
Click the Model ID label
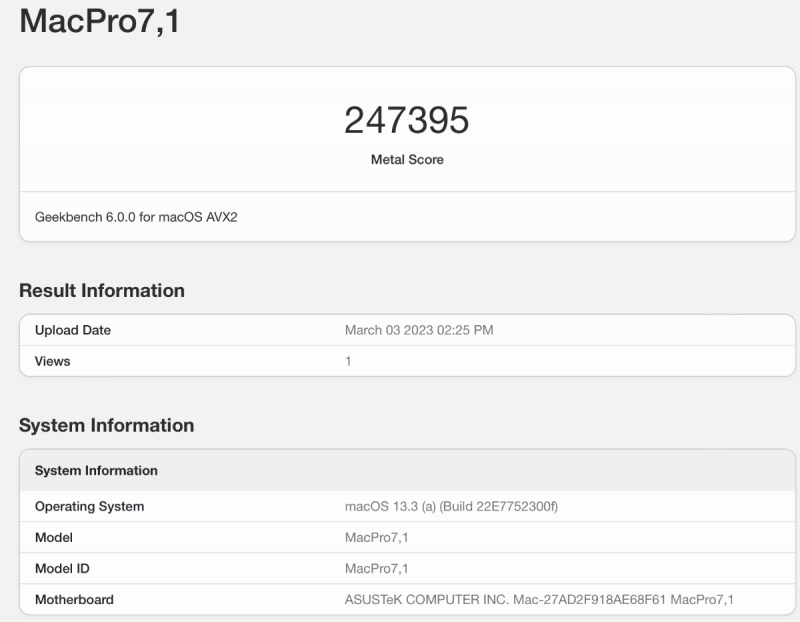(x=62, y=568)
